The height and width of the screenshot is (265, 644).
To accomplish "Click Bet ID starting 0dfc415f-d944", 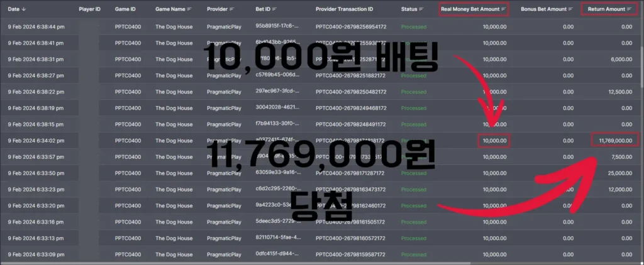I will [x=277, y=254].
